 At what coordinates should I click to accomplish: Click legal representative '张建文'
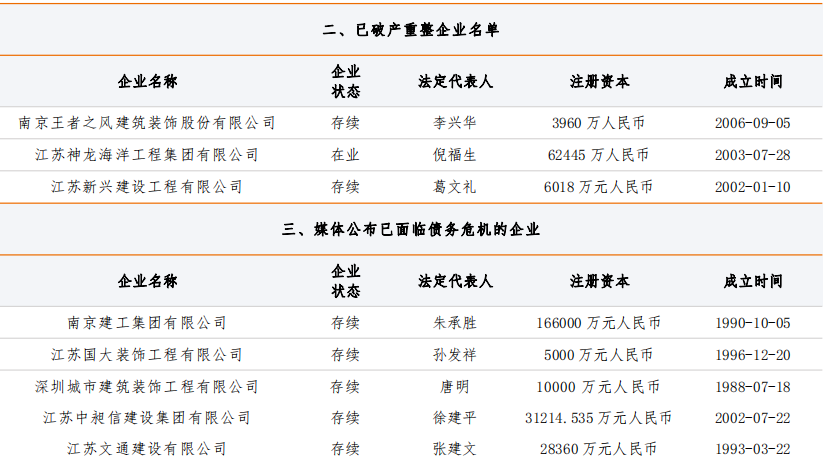coord(455,449)
